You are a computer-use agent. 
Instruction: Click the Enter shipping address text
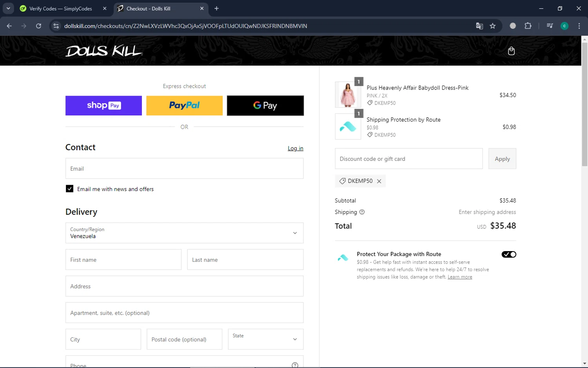[x=487, y=212]
